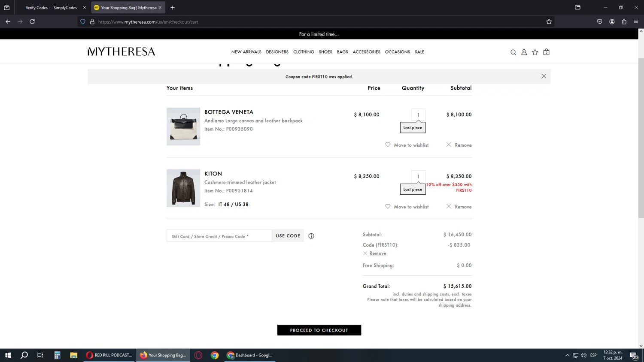Show promo code info icon

coord(311,236)
